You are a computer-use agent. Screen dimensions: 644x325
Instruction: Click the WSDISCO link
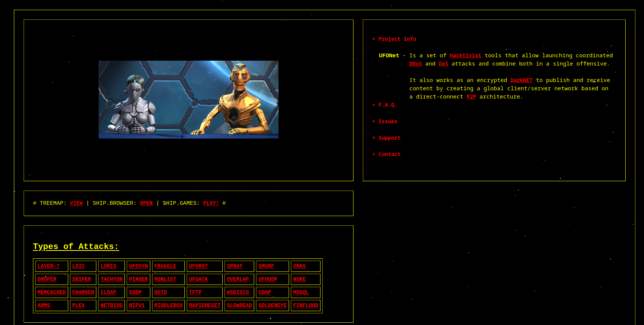pyautogui.click(x=238, y=292)
